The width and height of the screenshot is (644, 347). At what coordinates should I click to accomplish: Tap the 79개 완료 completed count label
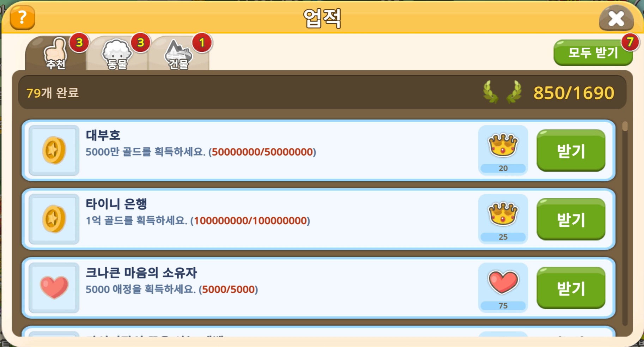(53, 93)
